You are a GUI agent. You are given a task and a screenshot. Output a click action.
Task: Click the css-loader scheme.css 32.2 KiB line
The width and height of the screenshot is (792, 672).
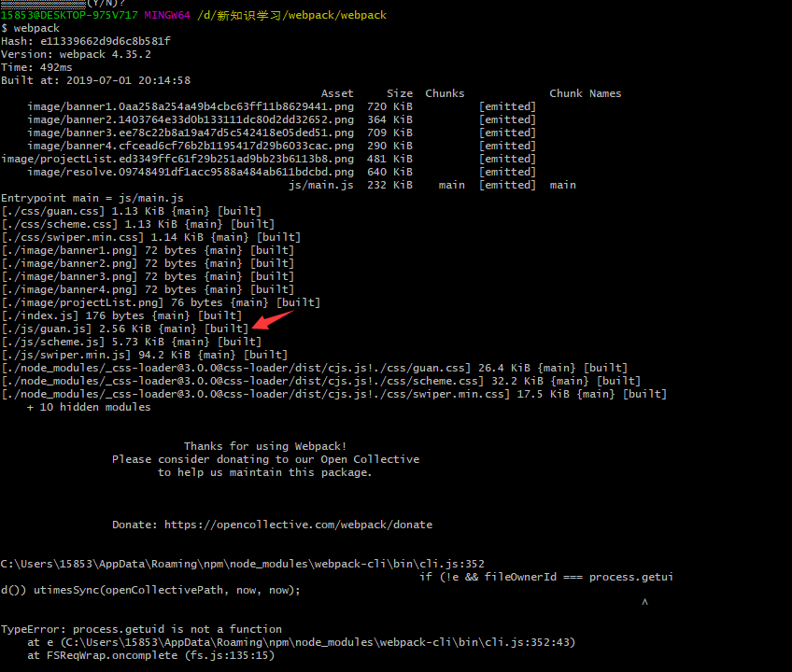(x=320, y=382)
